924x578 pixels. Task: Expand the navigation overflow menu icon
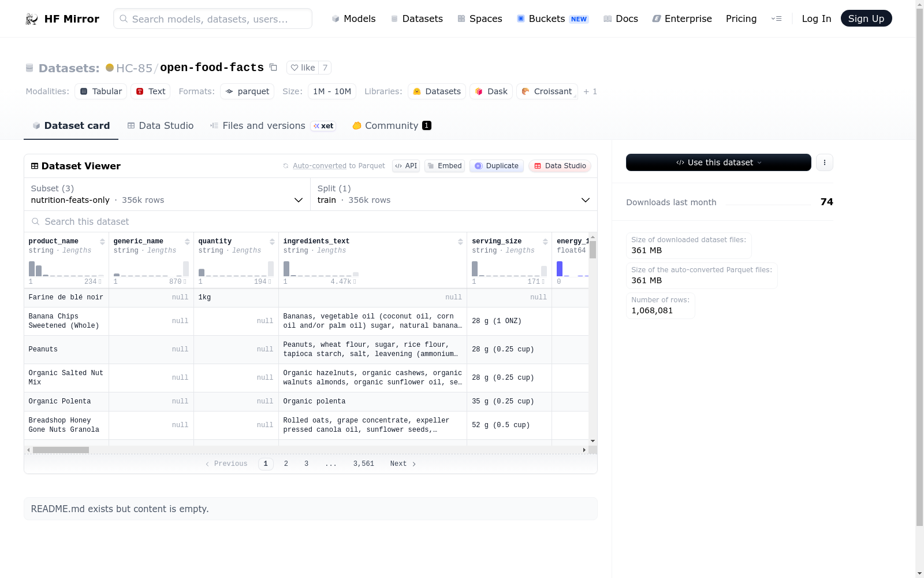click(777, 18)
